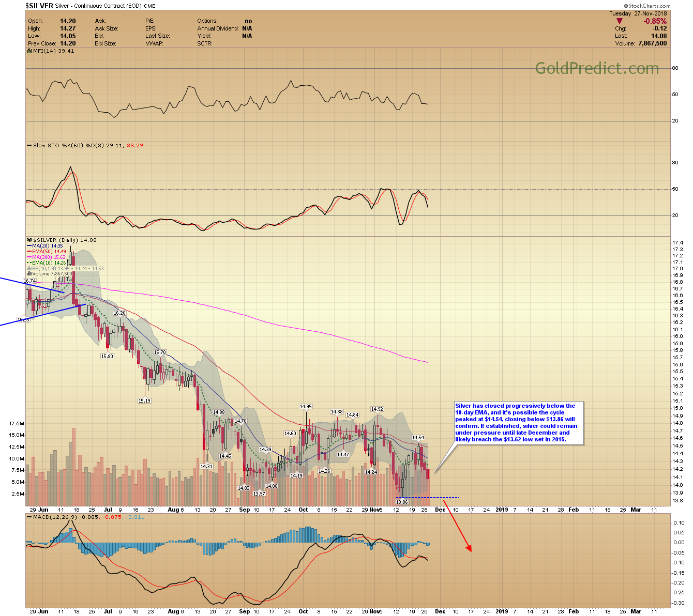The image size is (693, 616).
Task: Click the "MACD(12,26,9)" indicator label
Action: [55, 517]
